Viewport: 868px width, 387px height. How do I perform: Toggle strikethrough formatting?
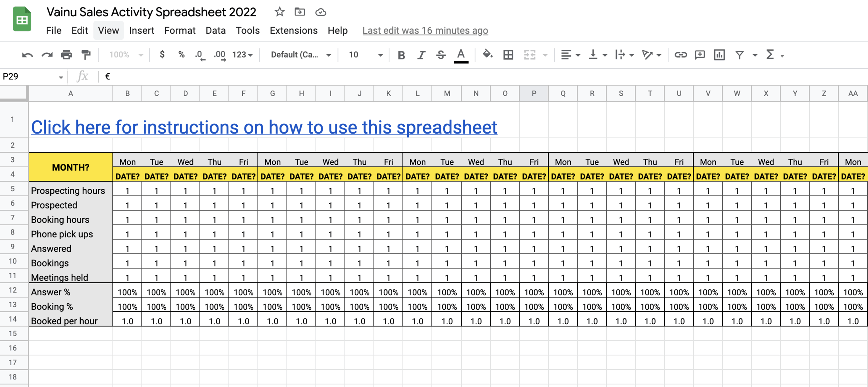(441, 55)
